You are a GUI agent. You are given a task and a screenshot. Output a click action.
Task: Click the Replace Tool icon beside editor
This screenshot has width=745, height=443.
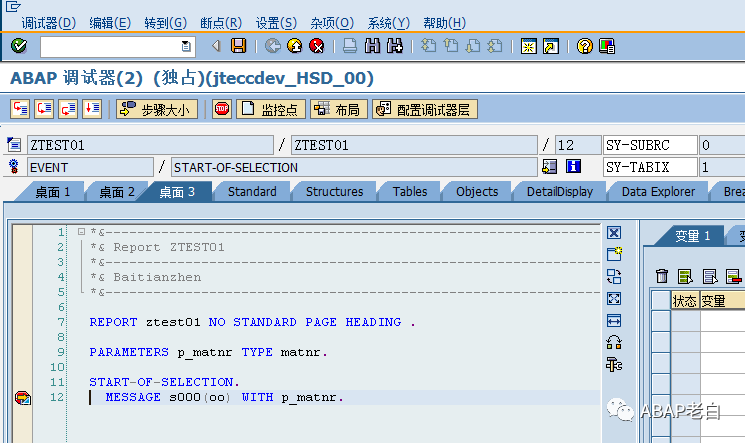point(614,276)
